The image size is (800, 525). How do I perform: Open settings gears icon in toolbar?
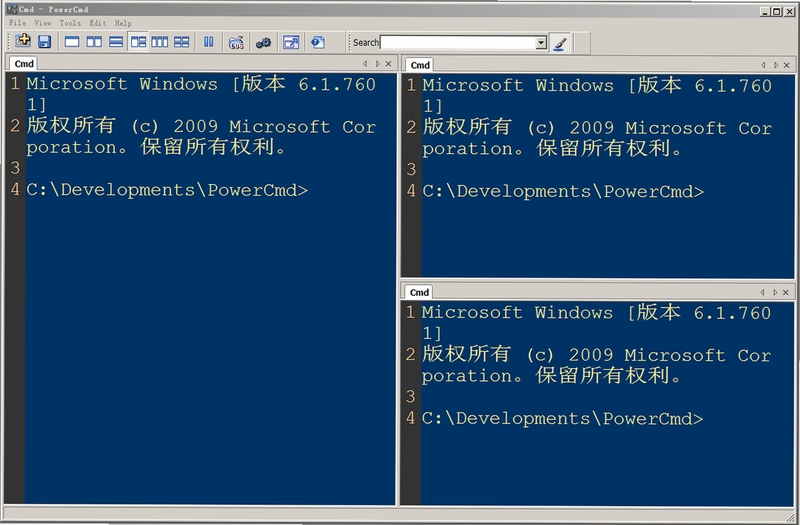pyautogui.click(x=263, y=43)
